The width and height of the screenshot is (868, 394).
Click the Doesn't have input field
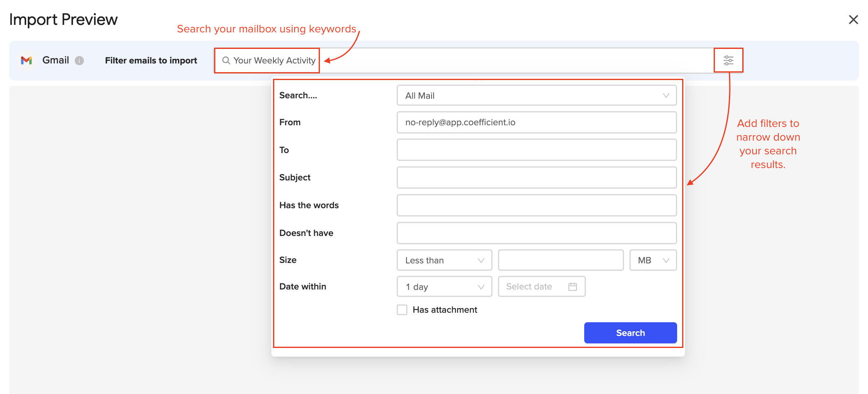click(x=536, y=233)
